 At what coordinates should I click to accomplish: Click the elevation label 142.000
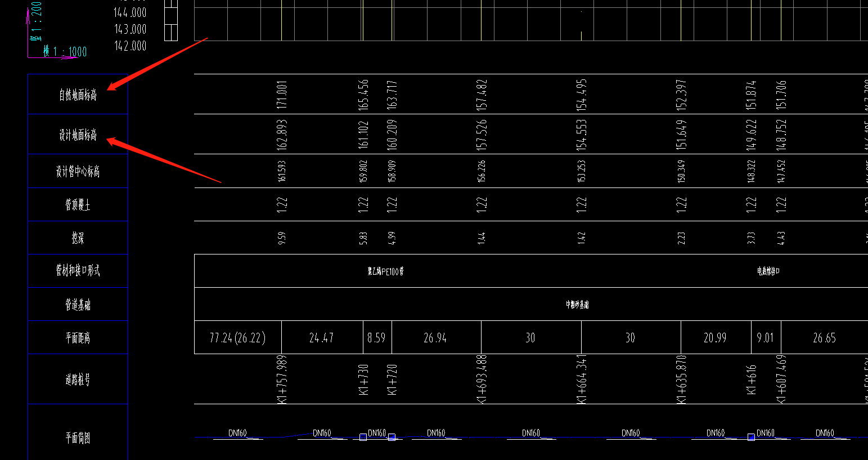click(130, 46)
